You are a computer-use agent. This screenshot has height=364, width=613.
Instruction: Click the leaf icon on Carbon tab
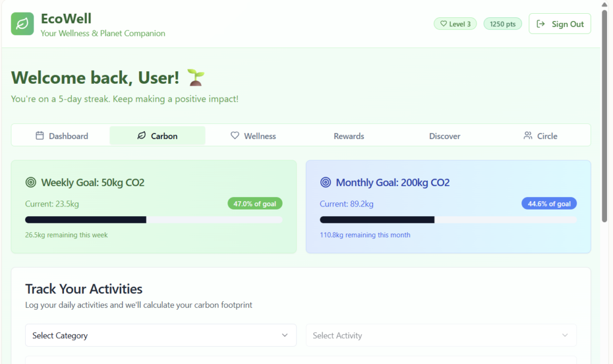pos(141,136)
